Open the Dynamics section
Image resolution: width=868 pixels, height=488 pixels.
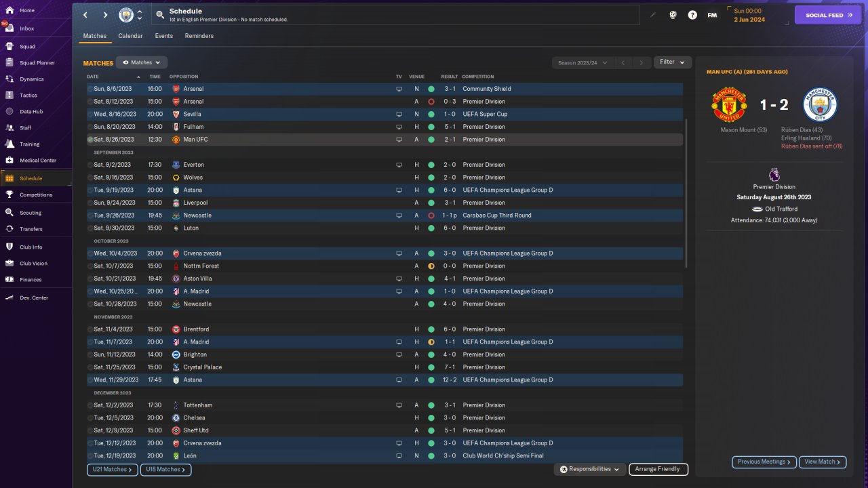[31, 79]
